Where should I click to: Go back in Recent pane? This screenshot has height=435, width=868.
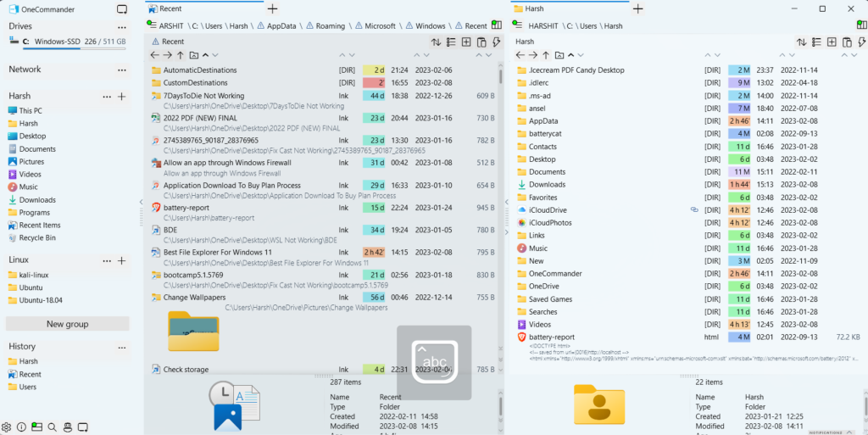coord(154,55)
